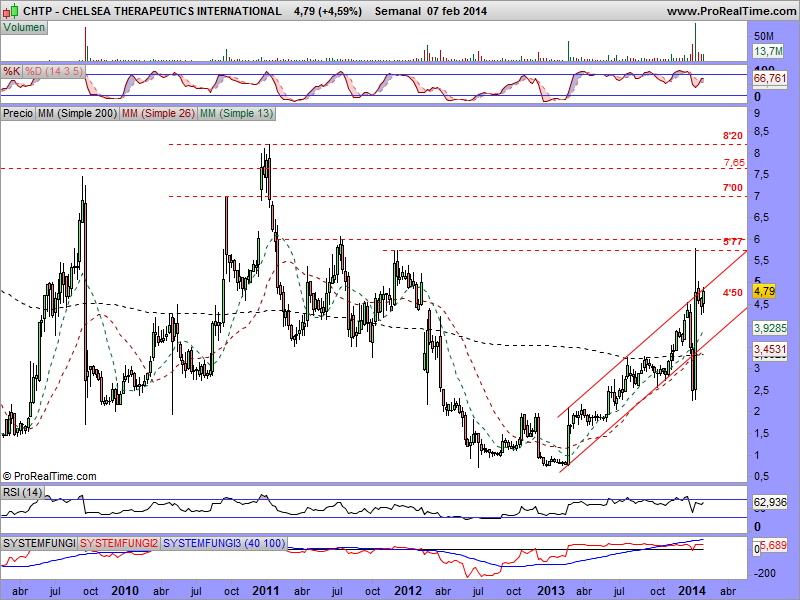Select the Precio label in price panel
The height and width of the screenshot is (600, 800).
click(18, 113)
